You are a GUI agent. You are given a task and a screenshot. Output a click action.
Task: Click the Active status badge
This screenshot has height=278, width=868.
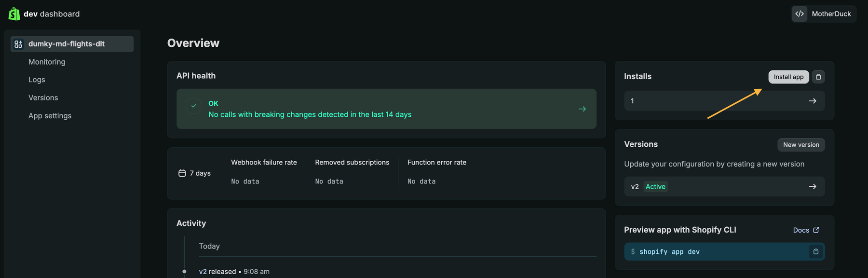(655, 187)
